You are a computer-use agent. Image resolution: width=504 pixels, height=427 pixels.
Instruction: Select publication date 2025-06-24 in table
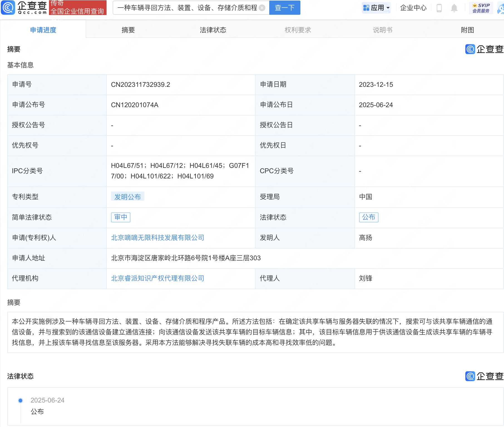376,105
